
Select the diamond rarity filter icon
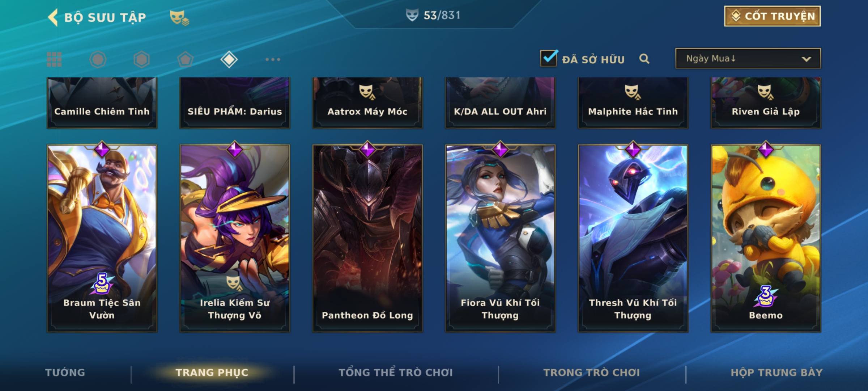229,59
